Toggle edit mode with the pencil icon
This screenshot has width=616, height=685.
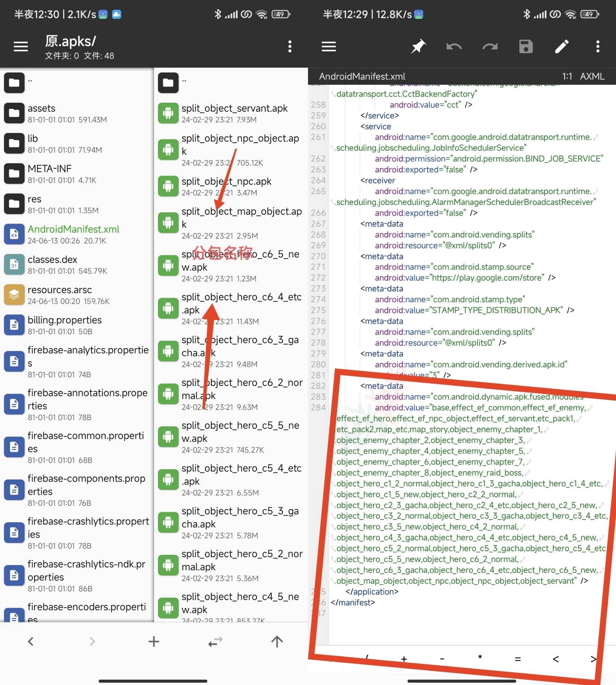pos(561,46)
